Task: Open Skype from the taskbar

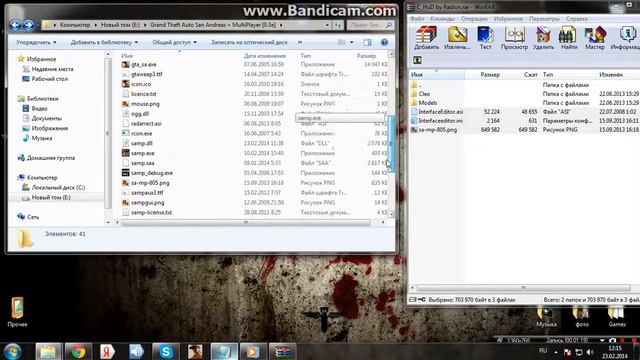Action: point(166,351)
